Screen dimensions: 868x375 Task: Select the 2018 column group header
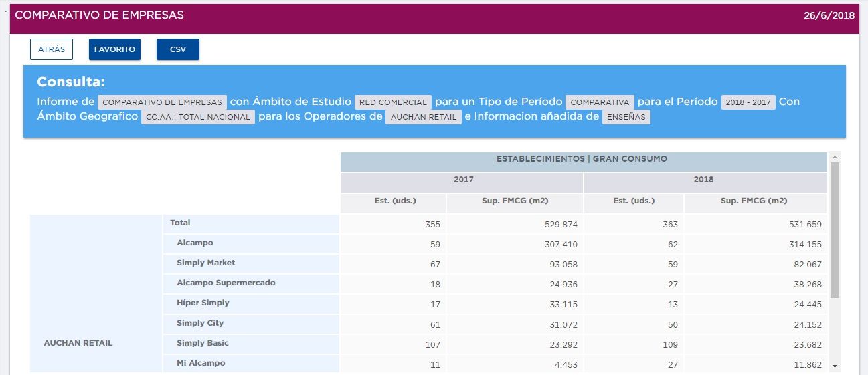(x=705, y=182)
